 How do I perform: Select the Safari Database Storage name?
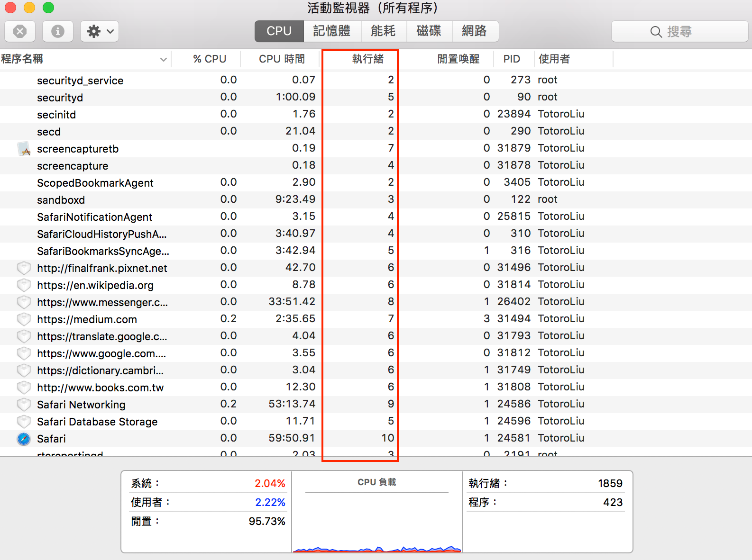pos(97,422)
